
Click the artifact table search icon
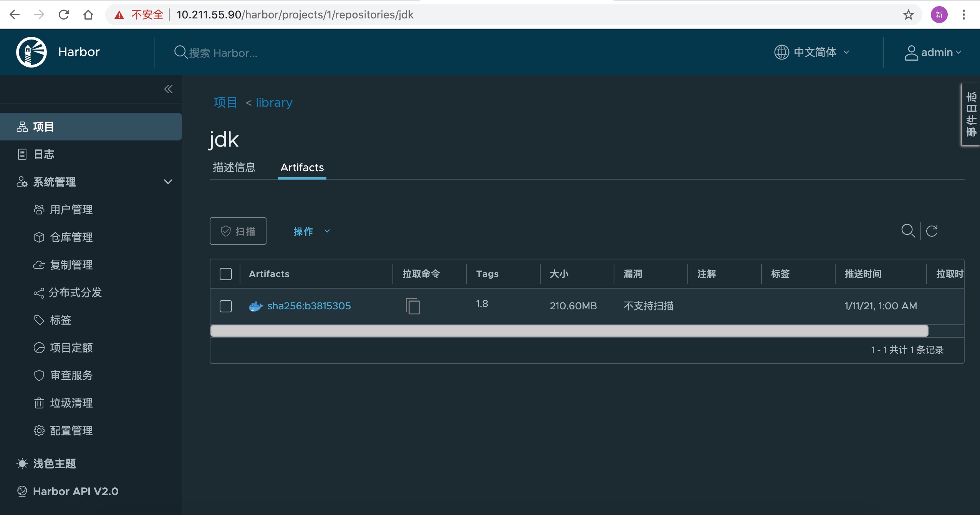point(908,231)
